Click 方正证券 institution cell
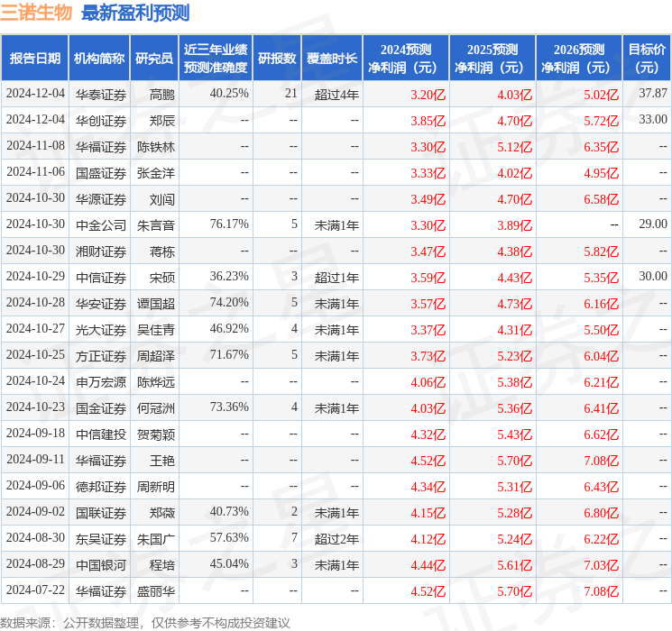This screenshot has width=672, height=631. (101, 356)
